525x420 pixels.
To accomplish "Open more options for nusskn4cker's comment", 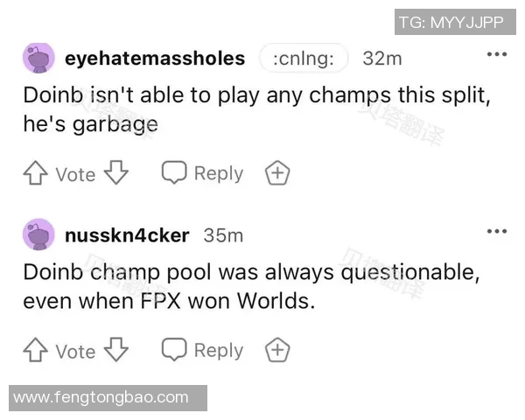I will tap(496, 231).
